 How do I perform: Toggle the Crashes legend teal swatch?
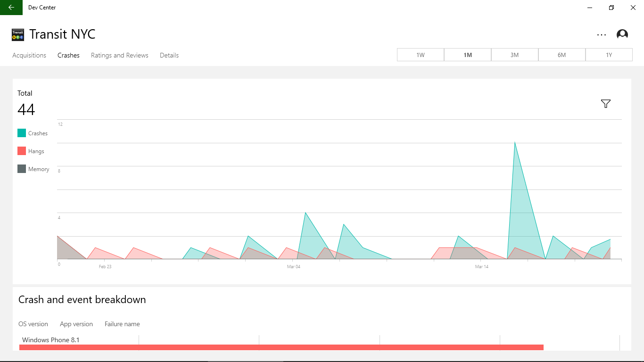click(x=22, y=133)
